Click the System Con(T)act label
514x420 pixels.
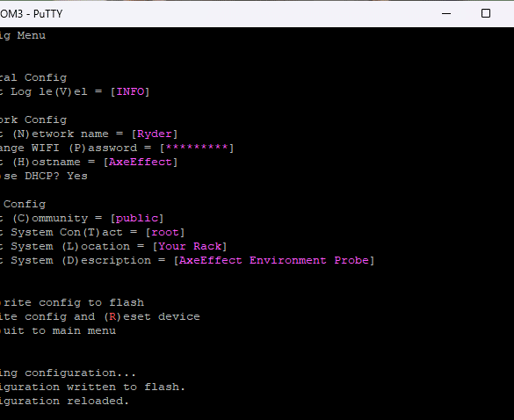[x=67, y=233]
